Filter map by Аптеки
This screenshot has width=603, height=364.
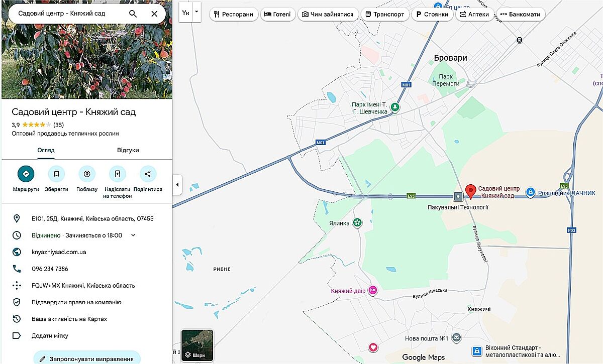pos(474,14)
